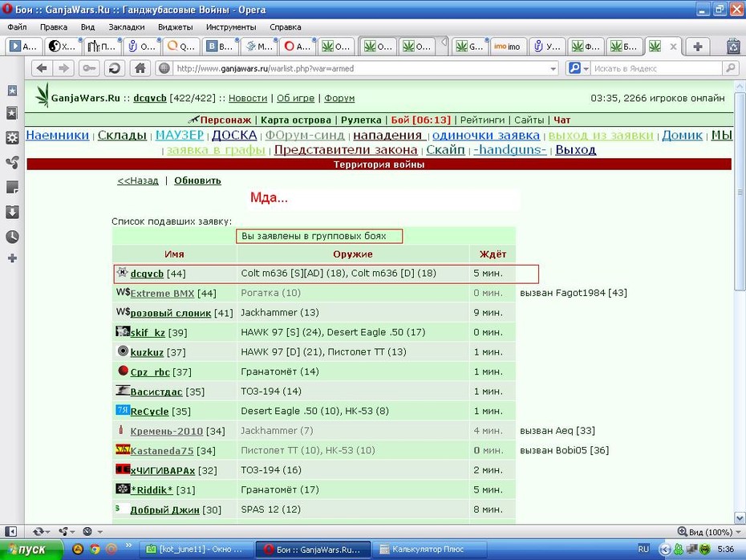Click the search magnifier button

pyautogui.click(x=730, y=68)
